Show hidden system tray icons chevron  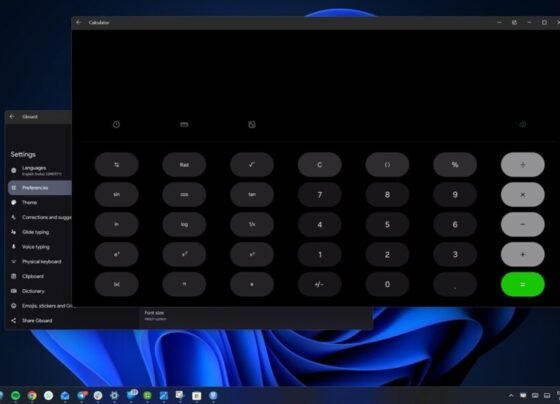[511, 395]
